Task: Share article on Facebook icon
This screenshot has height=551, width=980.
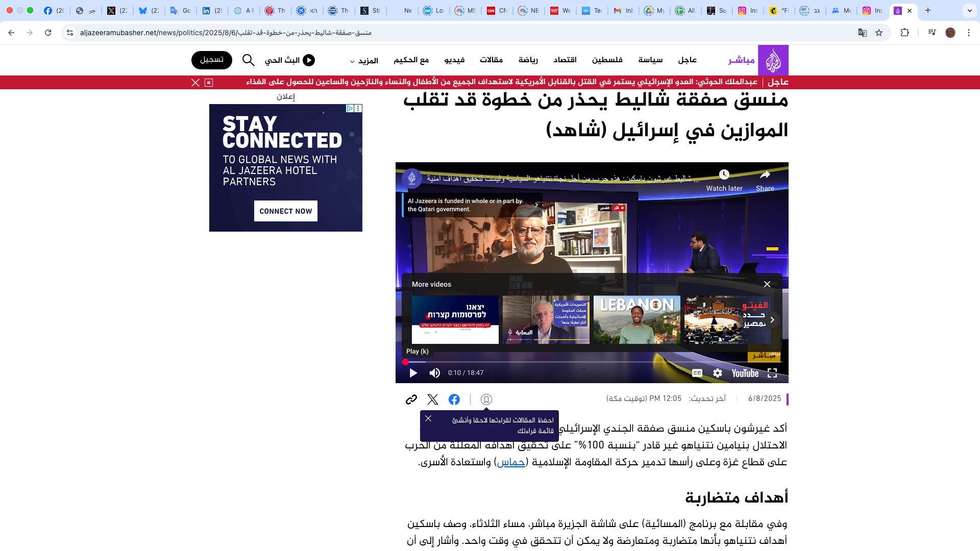Action: pos(454,399)
